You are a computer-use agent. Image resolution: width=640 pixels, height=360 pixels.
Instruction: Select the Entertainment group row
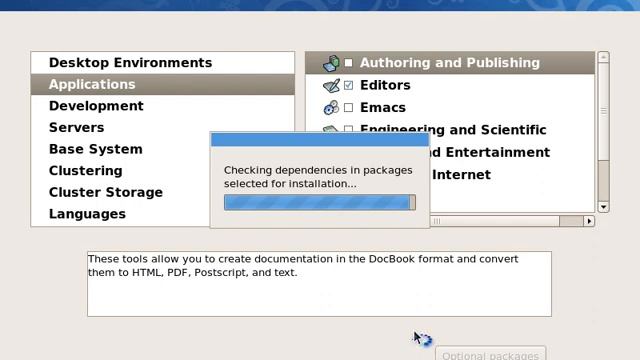[x=512, y=152]
